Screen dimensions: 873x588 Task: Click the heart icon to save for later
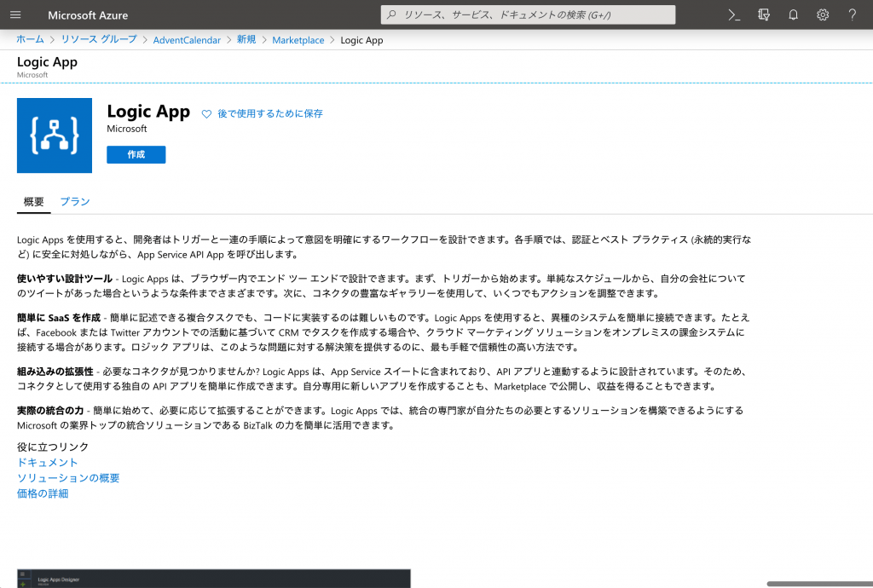click(206, 114)
